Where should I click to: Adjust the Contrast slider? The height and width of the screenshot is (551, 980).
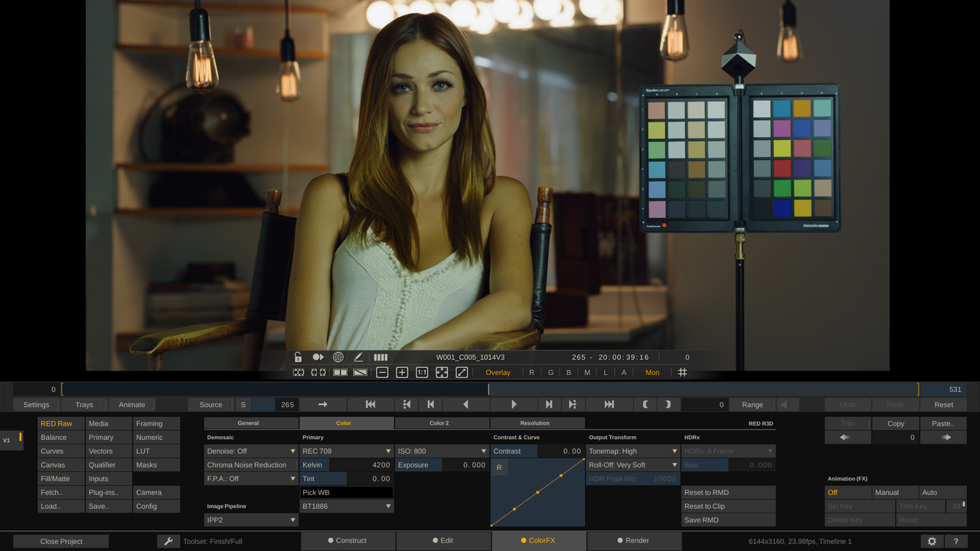(x=537, y=452)
